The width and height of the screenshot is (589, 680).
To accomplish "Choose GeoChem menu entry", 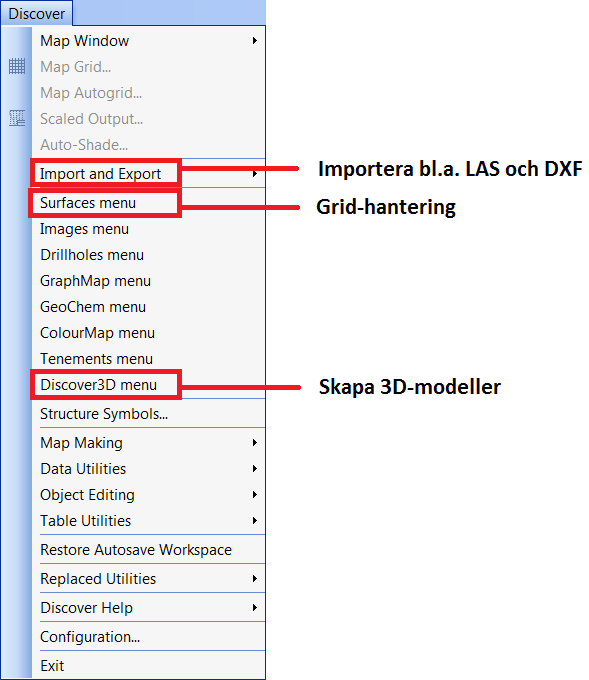I will pos(148,307).
